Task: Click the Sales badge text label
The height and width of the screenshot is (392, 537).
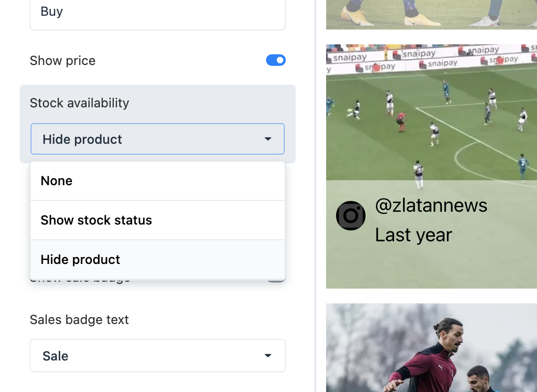Action: point(79,320)
